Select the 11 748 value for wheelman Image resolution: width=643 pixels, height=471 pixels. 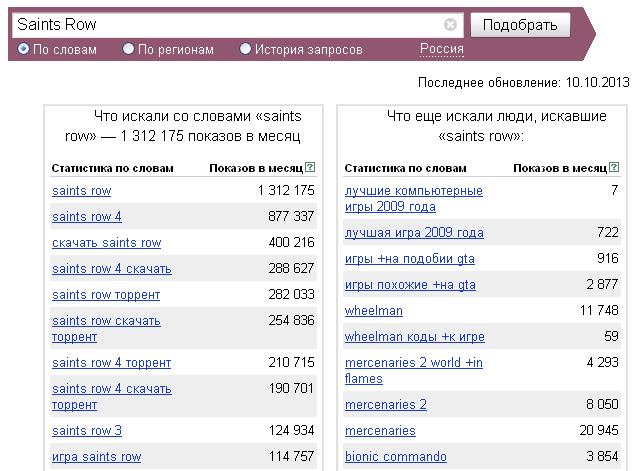[x=599, y=310]
